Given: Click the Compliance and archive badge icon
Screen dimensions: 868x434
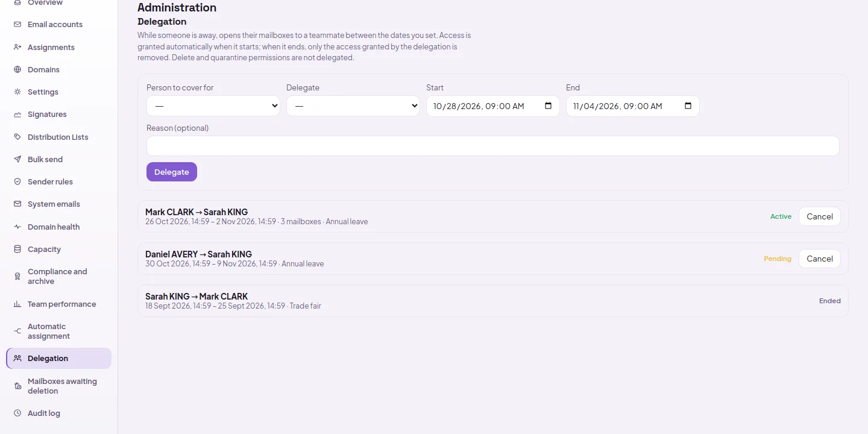Looking at the screenshot, I should tap(17, 276).
